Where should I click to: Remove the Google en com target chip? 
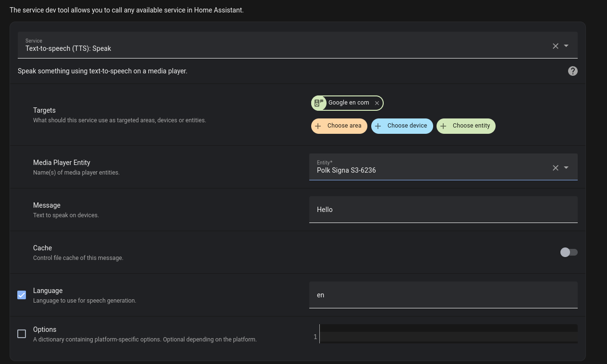click(x=377, y=103)
